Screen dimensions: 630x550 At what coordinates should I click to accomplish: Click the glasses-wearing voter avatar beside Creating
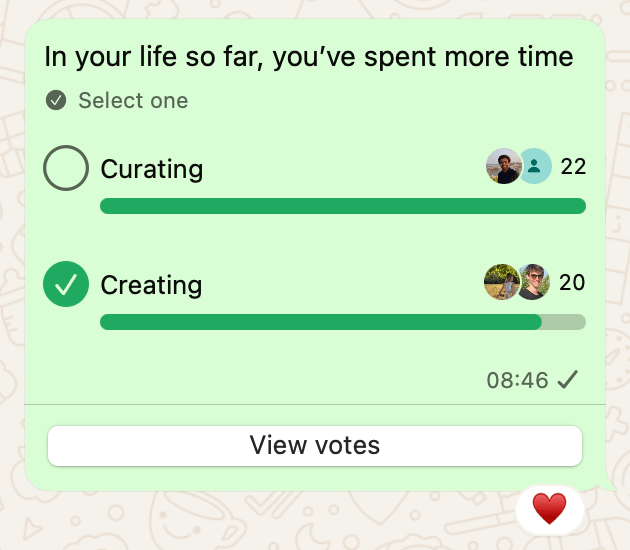point(533,283)
